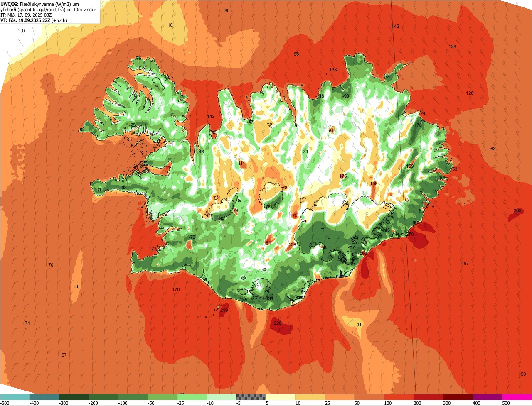This screenshot has height=406, width=532.
Task: Click the map value '150' over the far southeast sea
Action: tap(522, 374)
